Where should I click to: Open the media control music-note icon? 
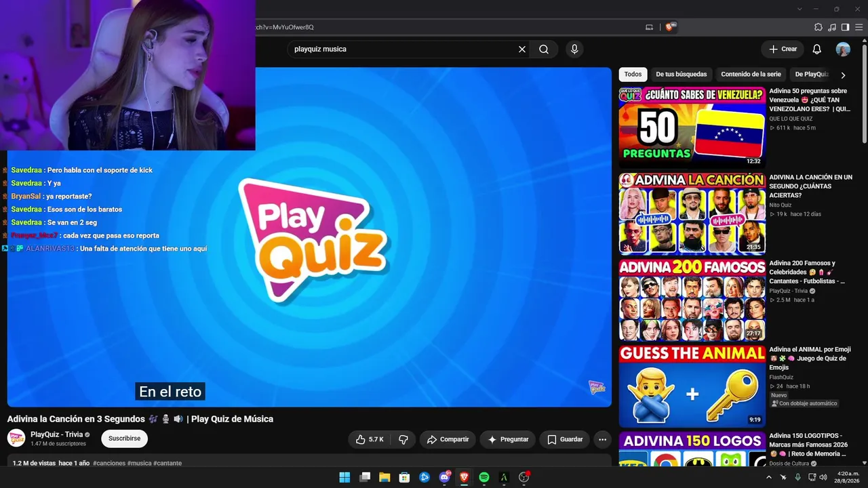point(832,27)
